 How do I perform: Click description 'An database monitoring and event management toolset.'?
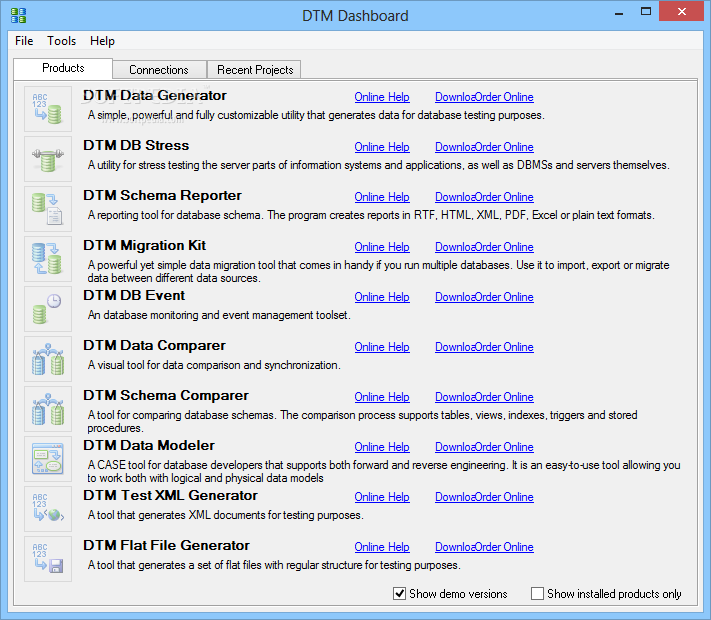(219, 315)
